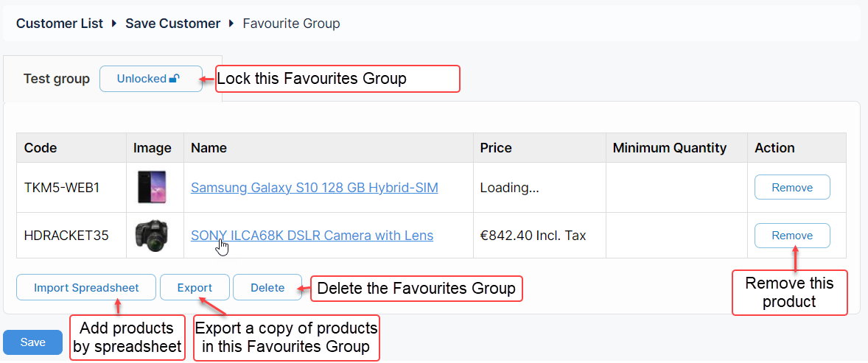The image size is (868, 363).
Task: Click the Favourite Group breadcrumb text
Action: [291, 24]
